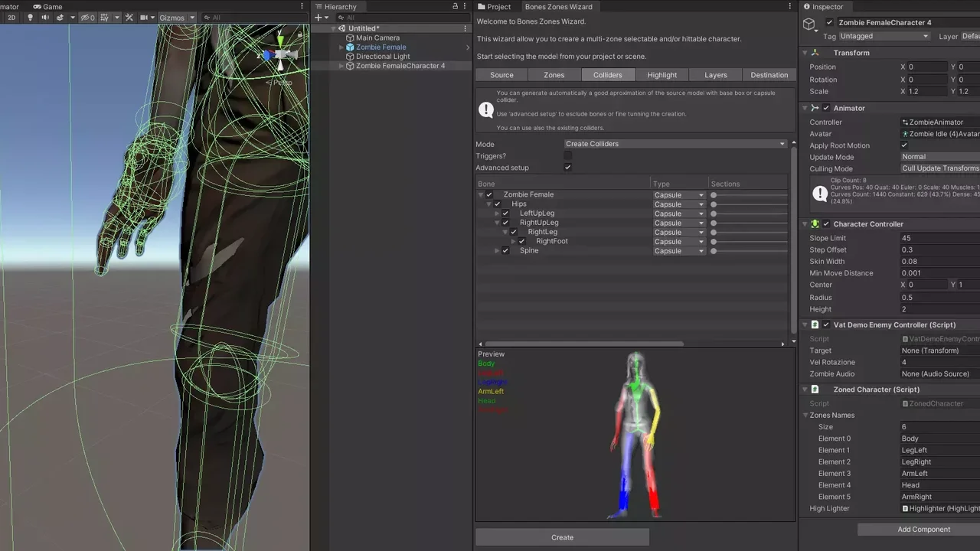Open the Mode Create Colliders dropdown
This screenshot has height=551, width=980.
point(675,144)
